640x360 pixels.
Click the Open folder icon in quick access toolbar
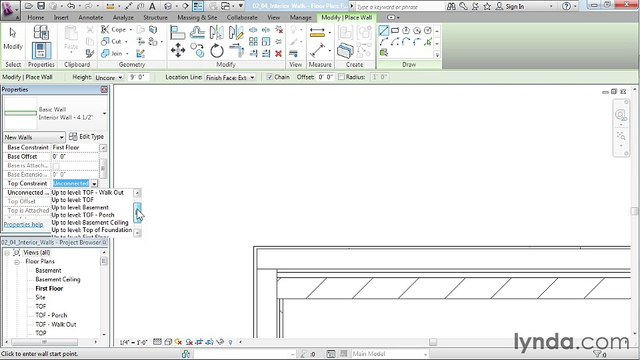pos(29,6)
